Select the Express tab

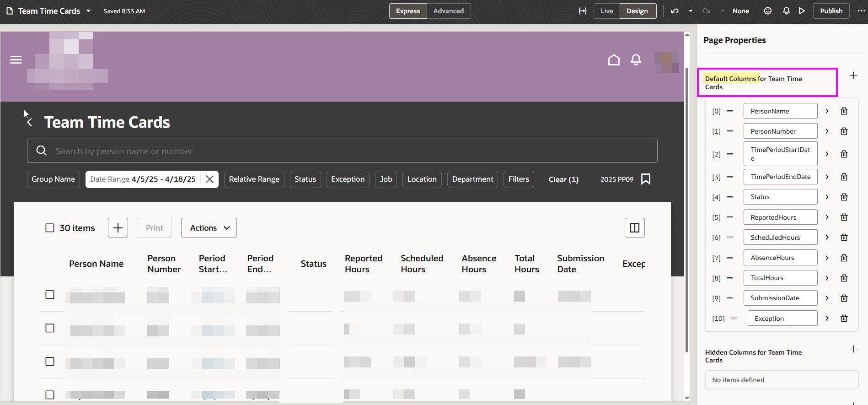point(408,11)
